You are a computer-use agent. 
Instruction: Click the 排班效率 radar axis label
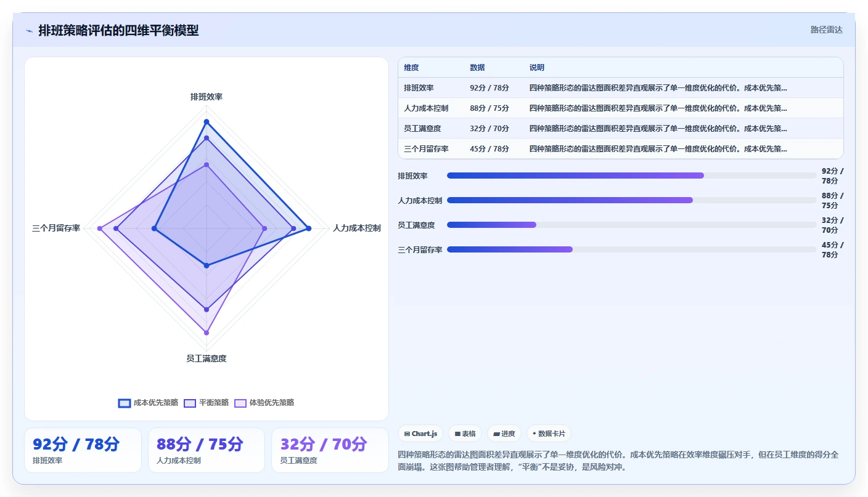coord(207,97)
